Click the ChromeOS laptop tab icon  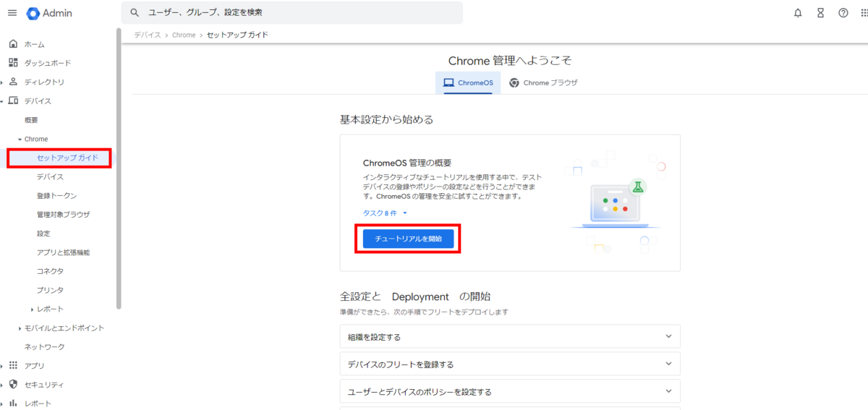pyautogui.click(x=448, y=82)
